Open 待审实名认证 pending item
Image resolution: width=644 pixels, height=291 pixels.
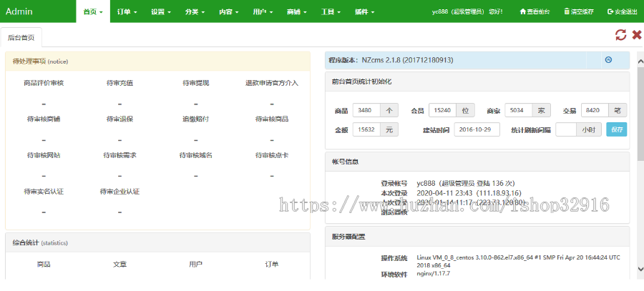point(44,192)
